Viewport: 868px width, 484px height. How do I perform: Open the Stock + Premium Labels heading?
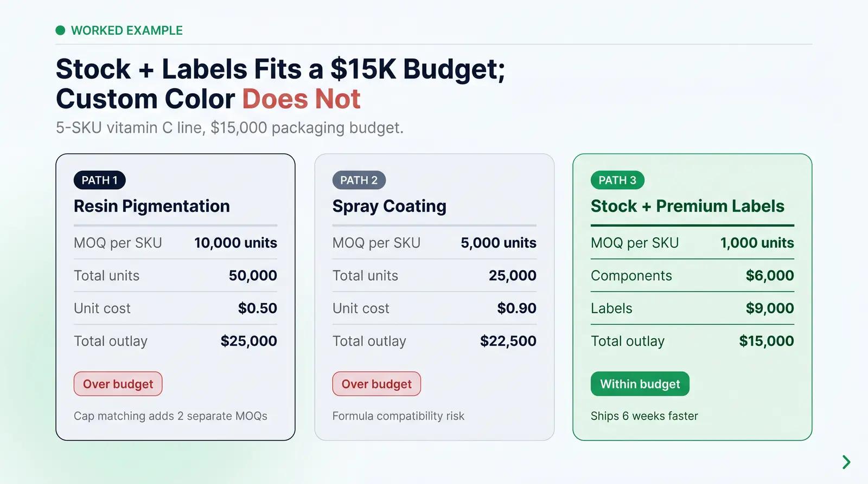pos(687,206)
